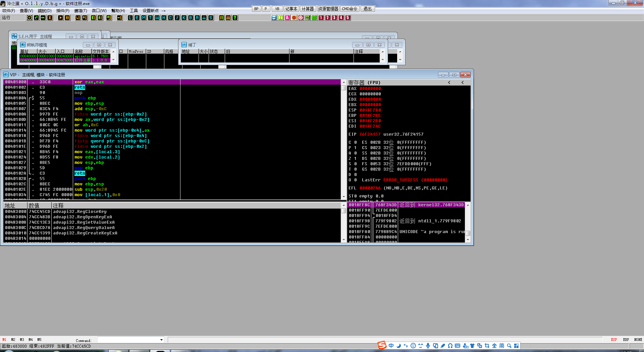Open Executable modules with E icon
This screenshot has height=352, width=644.
pyautogui.click(x=137, y=18)
